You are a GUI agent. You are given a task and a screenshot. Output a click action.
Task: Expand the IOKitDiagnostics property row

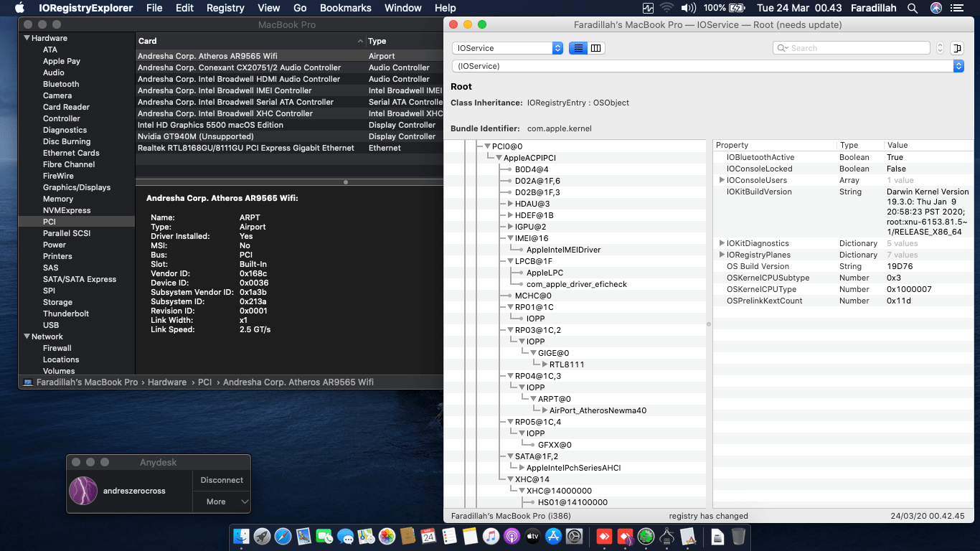pyautogui.click(x=722, y=243)
